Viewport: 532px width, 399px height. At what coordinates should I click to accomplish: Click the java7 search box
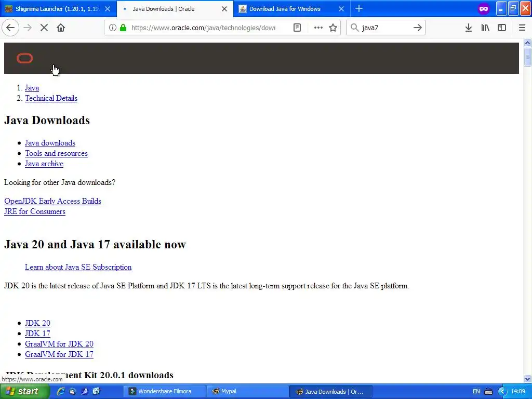(385, 28)
